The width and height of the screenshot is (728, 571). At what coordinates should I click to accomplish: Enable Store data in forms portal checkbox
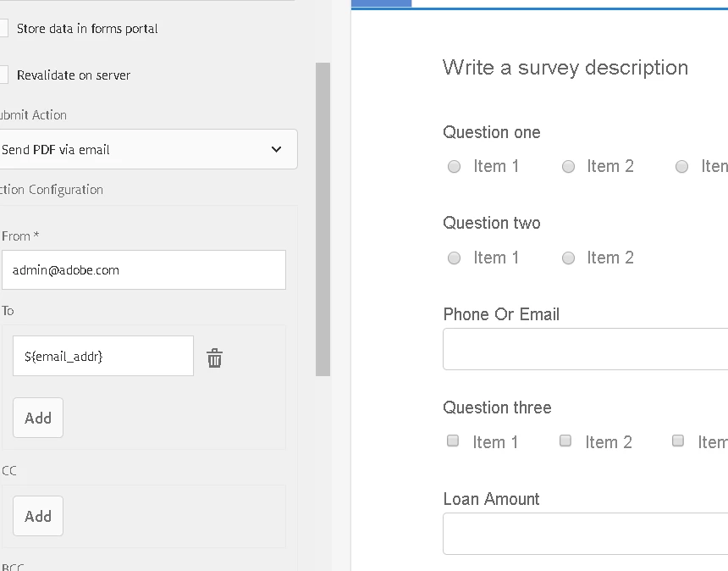3,29
